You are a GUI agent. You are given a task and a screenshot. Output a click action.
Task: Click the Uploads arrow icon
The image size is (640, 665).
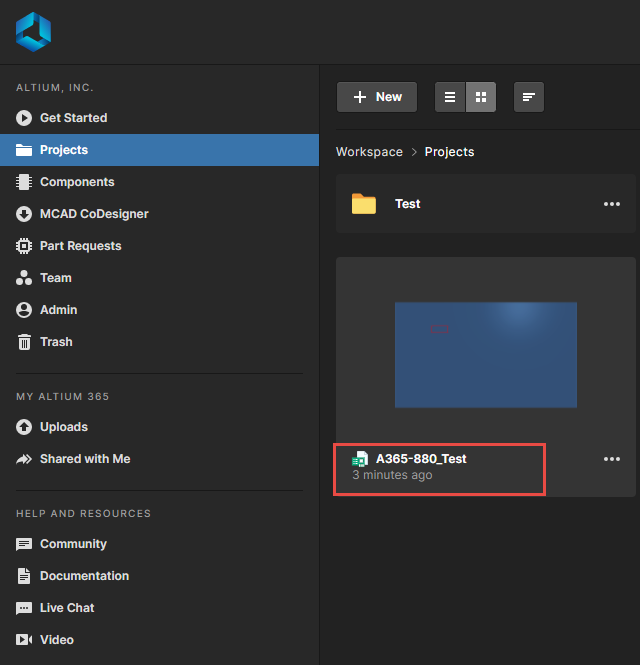(x=24, y=427)
